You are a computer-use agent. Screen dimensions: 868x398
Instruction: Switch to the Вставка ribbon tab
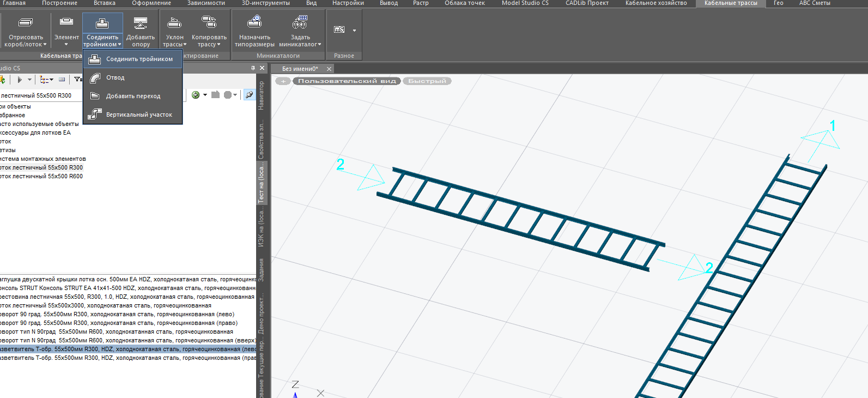tap(105, 3)
